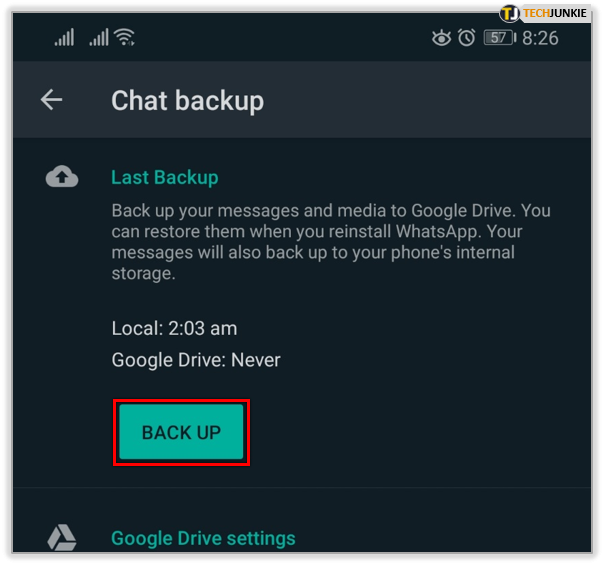Tap the 8:26 clock time

[x=540, y=38]
